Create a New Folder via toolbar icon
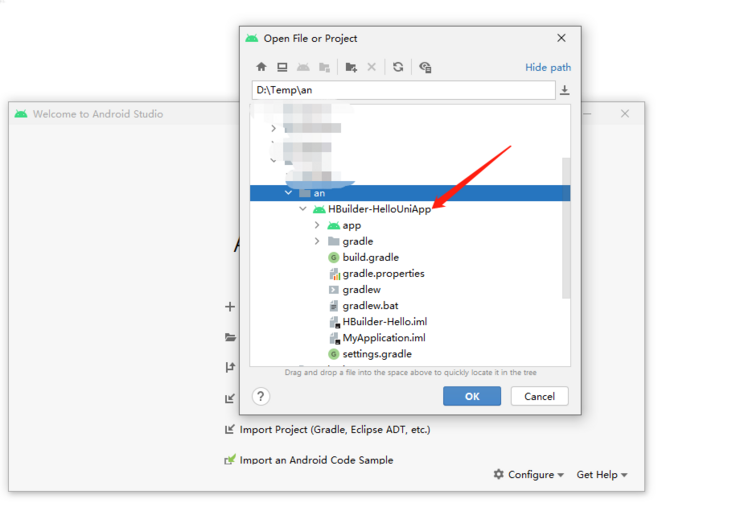Image resolution: width=732 pixels, height=532 pixels. [x=351, y=67]
